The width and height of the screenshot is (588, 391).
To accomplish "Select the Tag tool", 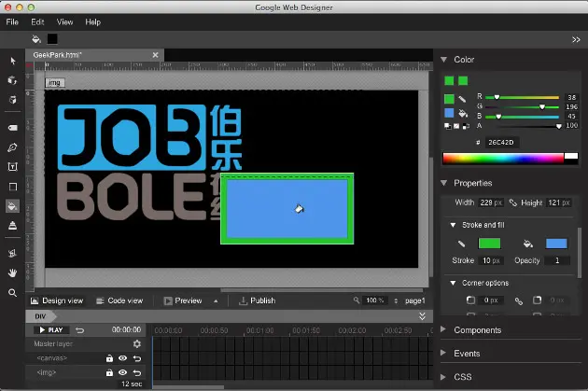I will (13, 128).
